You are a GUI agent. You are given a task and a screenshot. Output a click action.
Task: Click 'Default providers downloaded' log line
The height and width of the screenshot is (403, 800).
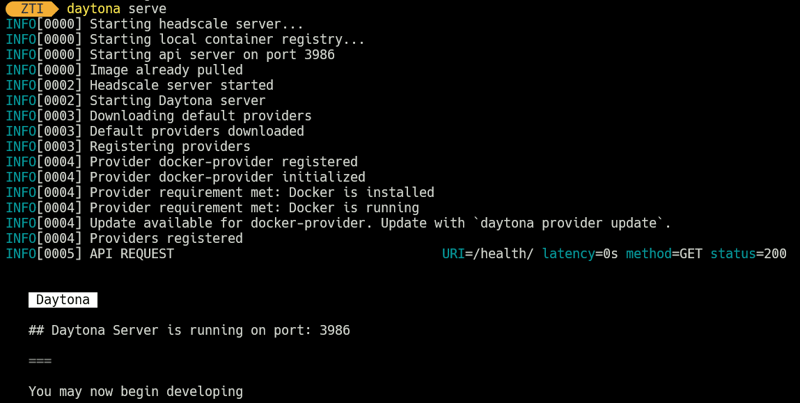pyautogui.click(x=155, y=131)
